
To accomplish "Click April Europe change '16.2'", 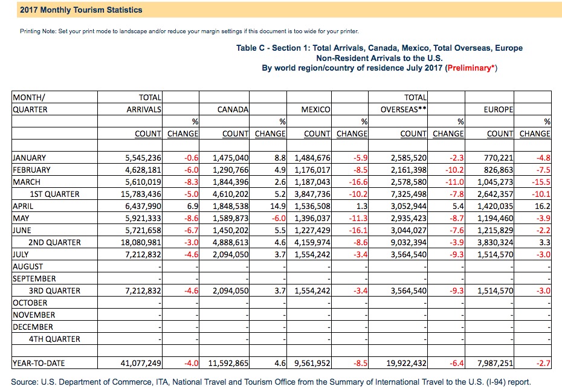I will click(x=542, y=207).
